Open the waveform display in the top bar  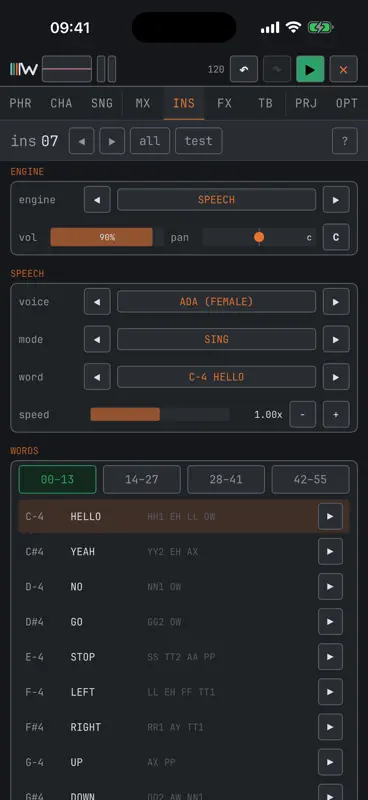pyautogui.click(x=67, y=69)
